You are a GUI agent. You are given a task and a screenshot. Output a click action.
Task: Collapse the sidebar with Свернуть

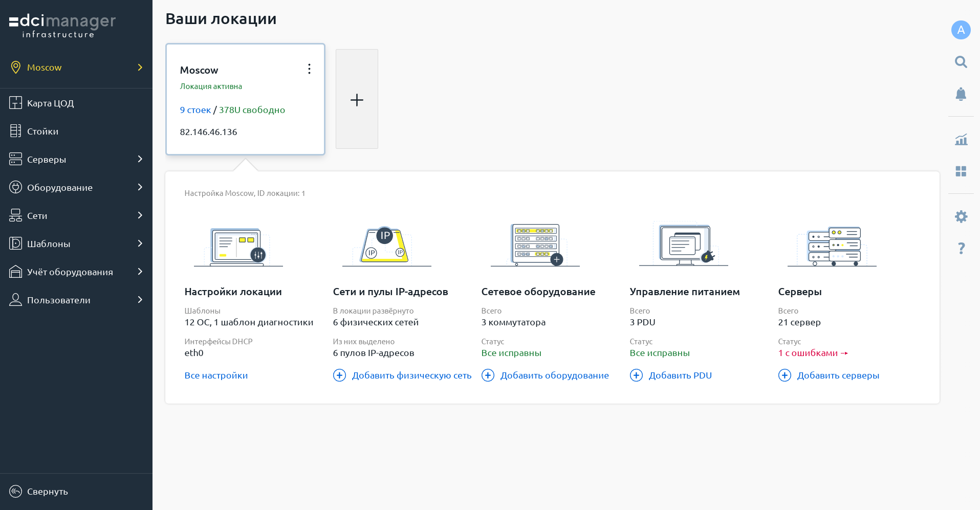pyautogui.click(x=47, y=492)
